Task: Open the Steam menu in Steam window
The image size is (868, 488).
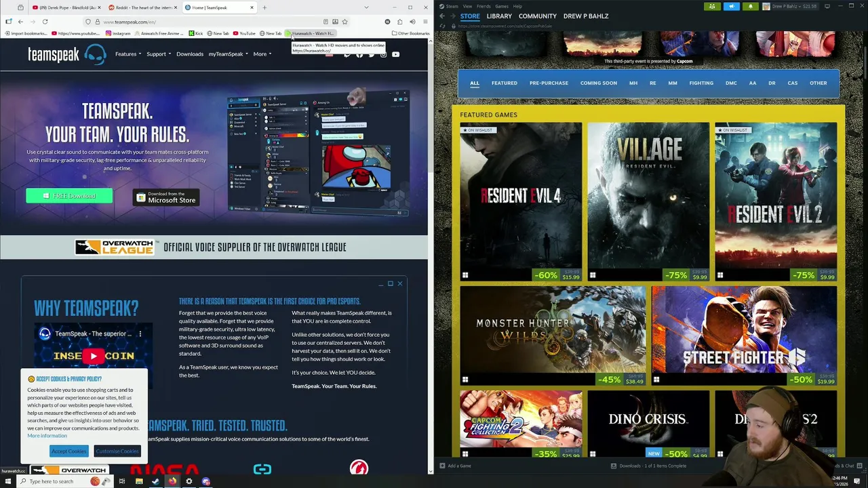Action: (452, 6)
